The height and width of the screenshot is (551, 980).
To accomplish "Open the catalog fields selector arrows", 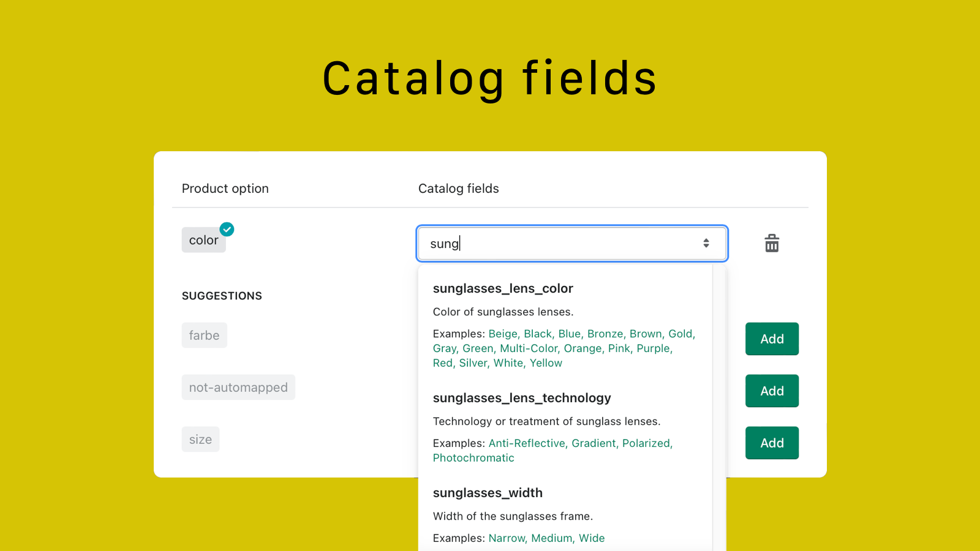I will click(x=707, y=243).
